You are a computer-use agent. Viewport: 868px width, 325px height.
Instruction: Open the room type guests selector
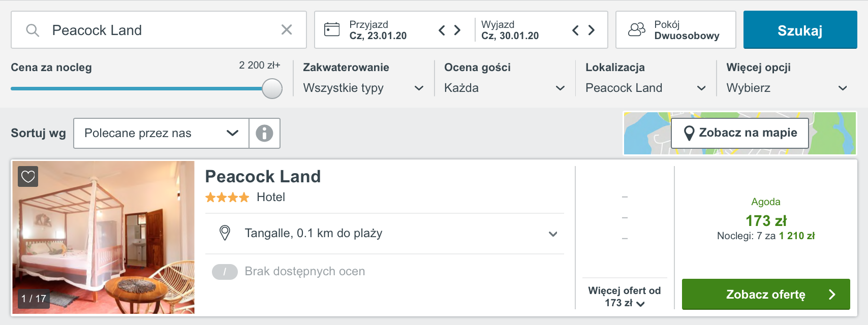pyautogui.click(x=676, y=30)
